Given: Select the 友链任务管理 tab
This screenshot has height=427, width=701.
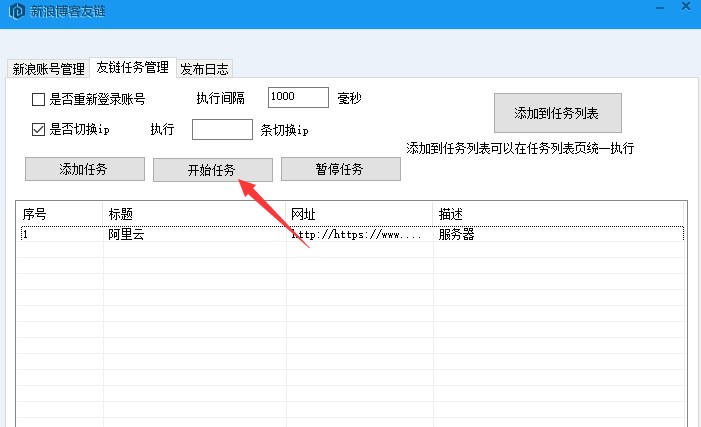Looking at the screenshot, I should pos(133,68).
